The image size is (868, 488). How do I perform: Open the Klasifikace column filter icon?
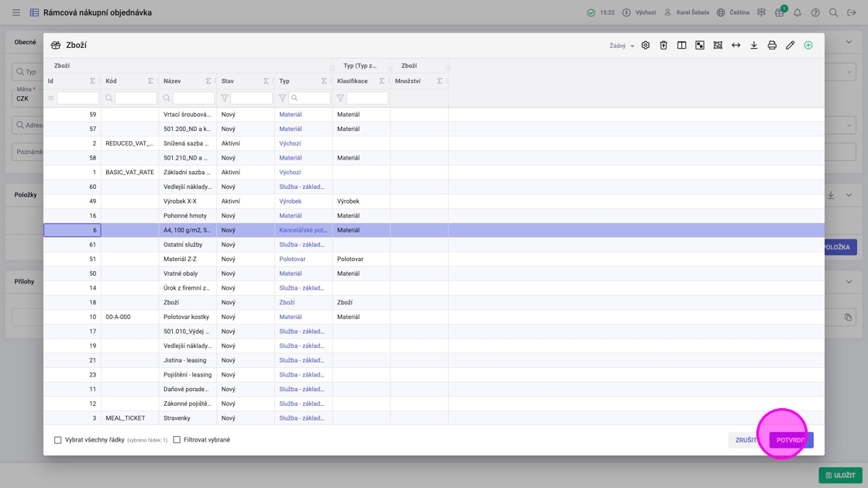(340, 98)
